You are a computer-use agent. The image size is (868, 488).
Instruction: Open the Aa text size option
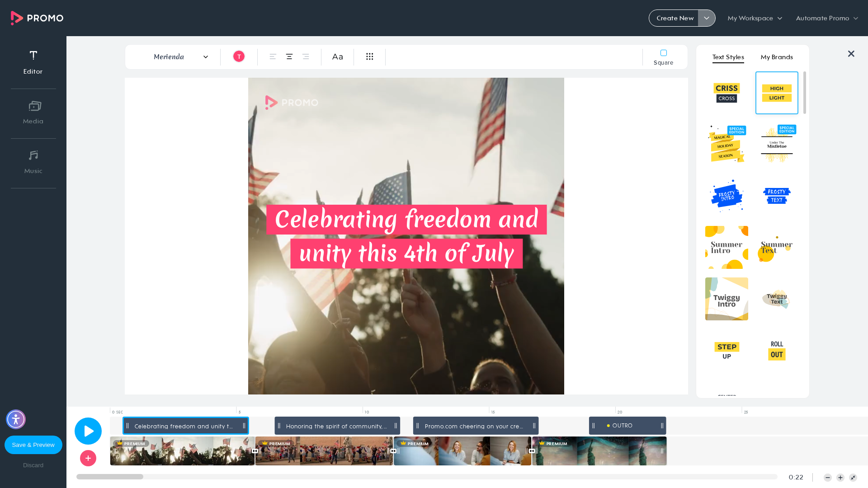[x=338, y=56]
